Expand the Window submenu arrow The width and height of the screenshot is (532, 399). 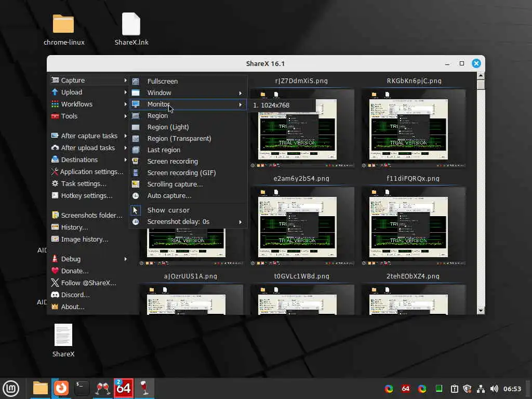(x=240, y=93)
